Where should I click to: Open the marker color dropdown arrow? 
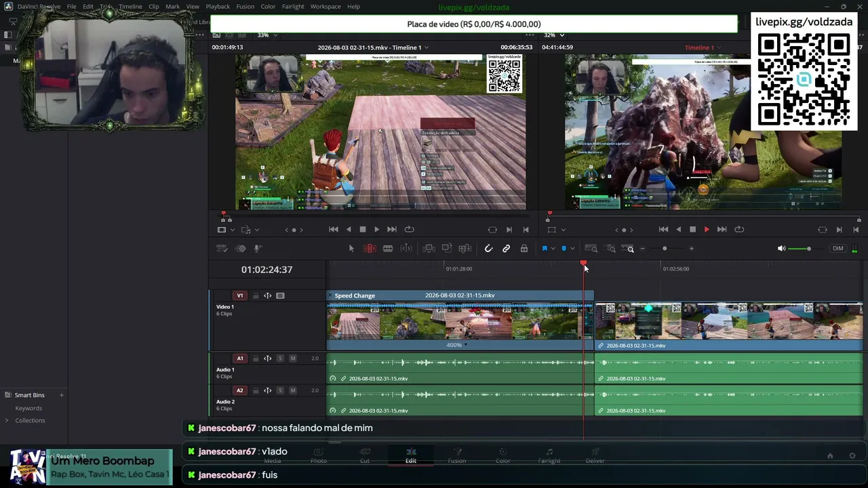(x=572, y=249)
